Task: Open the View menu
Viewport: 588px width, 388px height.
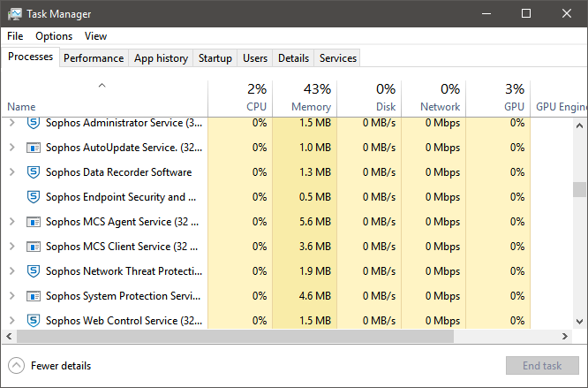Action: tap(95, 36)
